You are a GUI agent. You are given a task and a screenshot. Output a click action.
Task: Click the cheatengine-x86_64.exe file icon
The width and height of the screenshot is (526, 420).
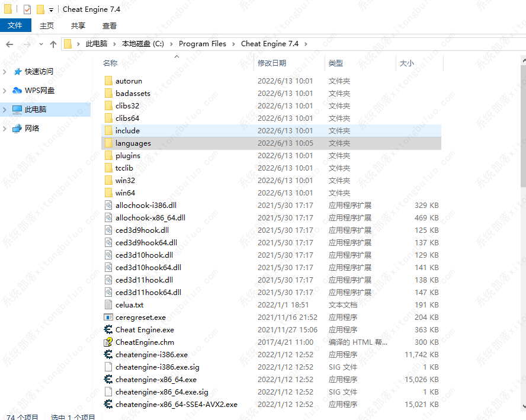coord(108,379)
